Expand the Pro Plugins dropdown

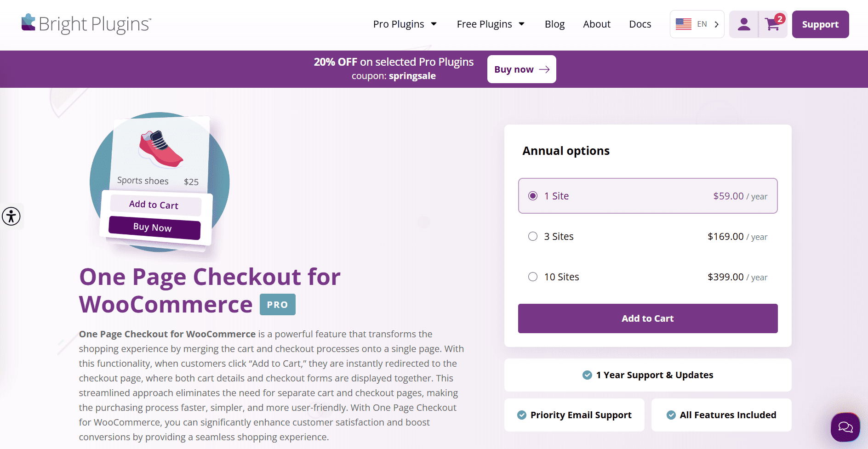click(x=405, y=24)
